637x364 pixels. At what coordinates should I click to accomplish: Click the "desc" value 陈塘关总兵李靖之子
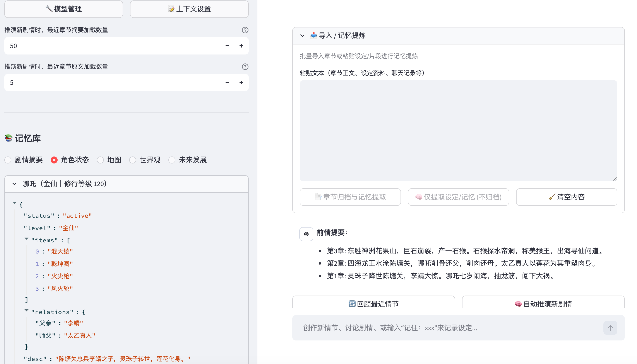pos(123,359)
